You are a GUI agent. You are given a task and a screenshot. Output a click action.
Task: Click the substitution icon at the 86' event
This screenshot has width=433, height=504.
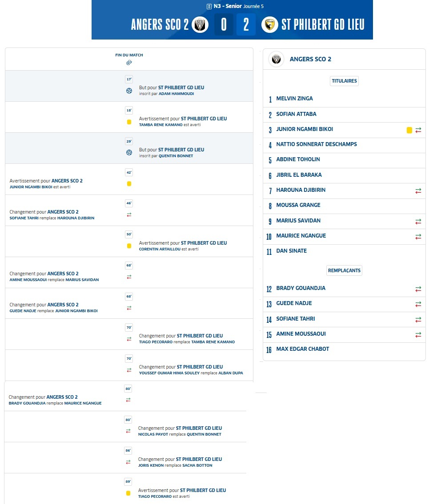(128, 462)
